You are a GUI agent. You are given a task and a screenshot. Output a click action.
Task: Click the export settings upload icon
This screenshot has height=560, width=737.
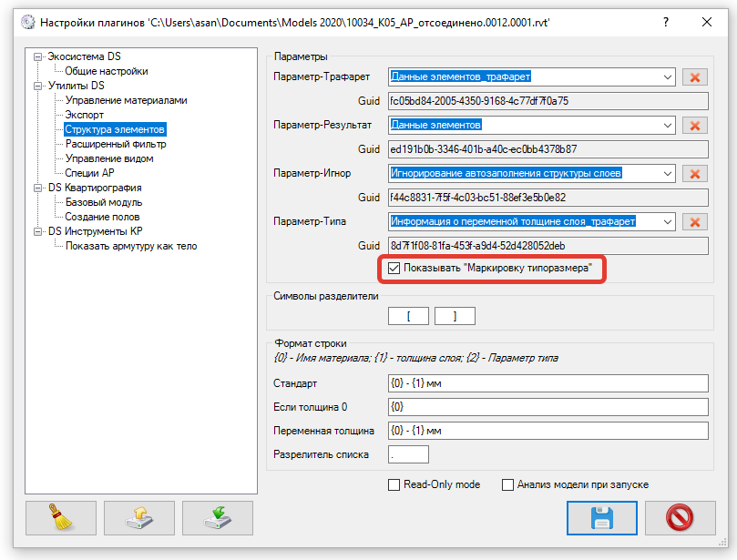pos(139,517)
